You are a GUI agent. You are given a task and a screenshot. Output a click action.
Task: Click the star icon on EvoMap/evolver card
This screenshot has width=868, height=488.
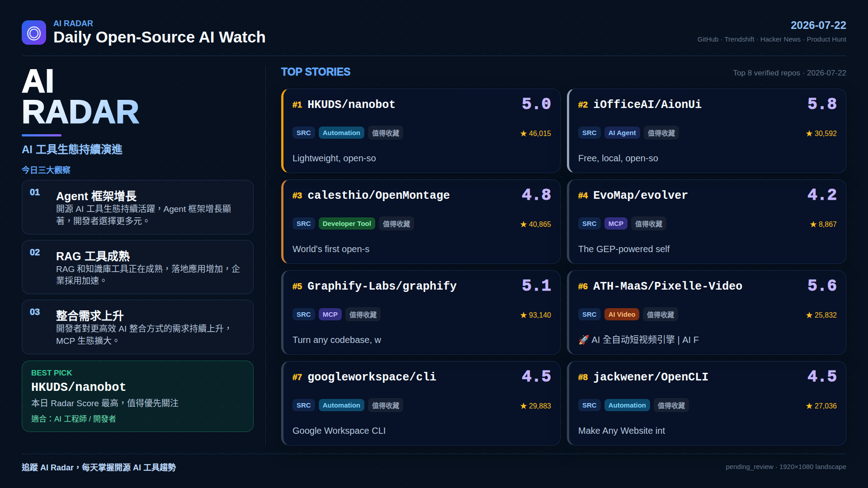point(813,224)
